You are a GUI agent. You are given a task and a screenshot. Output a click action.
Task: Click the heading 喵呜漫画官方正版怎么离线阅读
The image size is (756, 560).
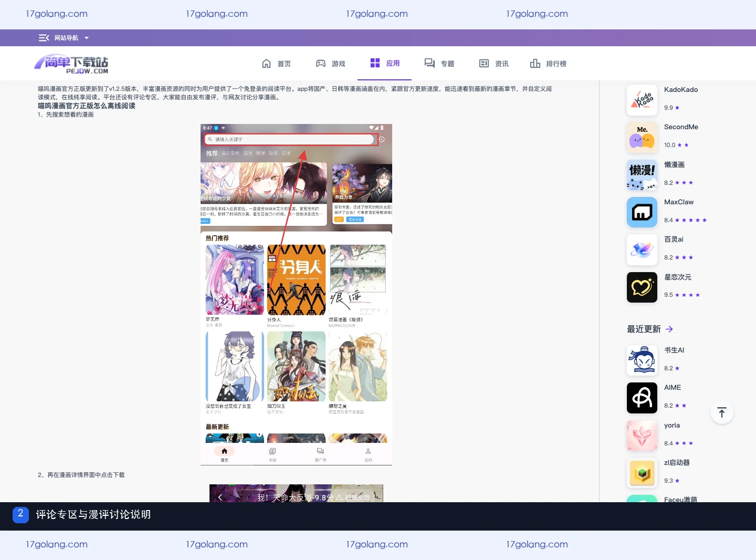(x=87, y=106)
